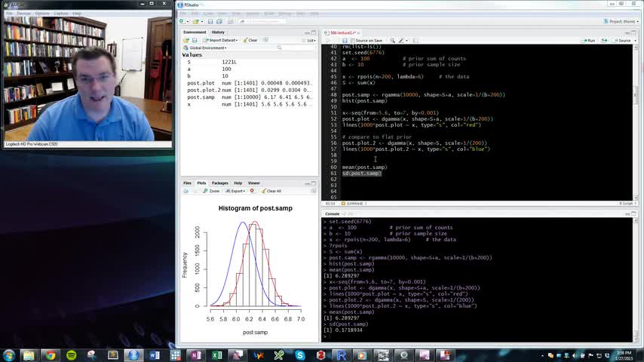Maximize the Environment pane
Screen dimensions: 644x362
[x=314, y=32]
